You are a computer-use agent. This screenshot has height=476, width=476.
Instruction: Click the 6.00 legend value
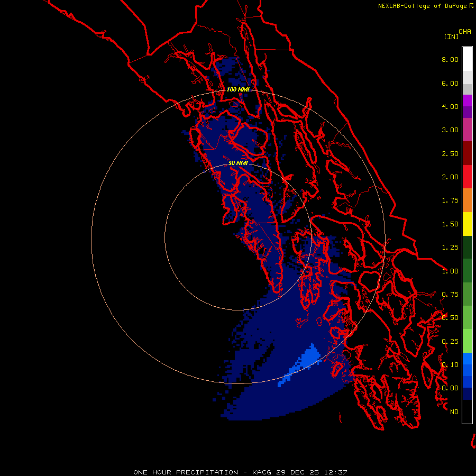pos(450,83)
